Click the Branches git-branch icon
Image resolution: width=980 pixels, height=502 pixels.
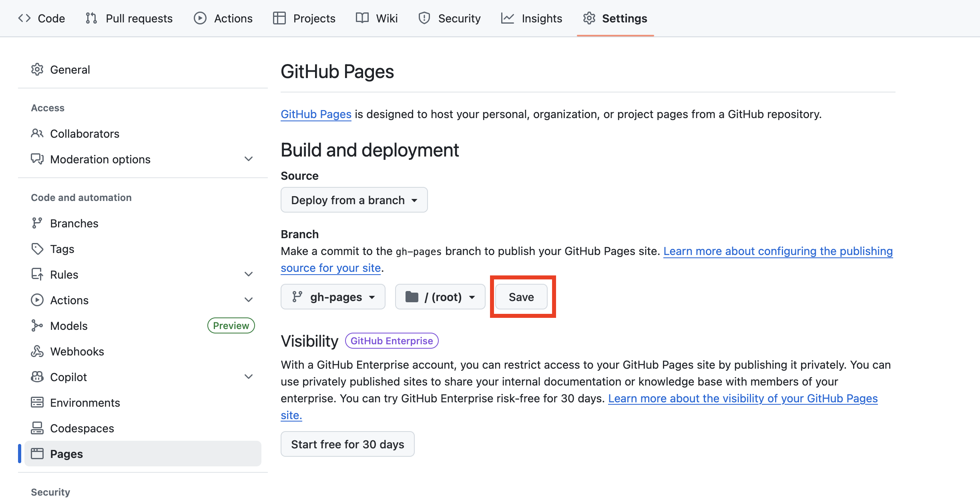click(37, 223)
